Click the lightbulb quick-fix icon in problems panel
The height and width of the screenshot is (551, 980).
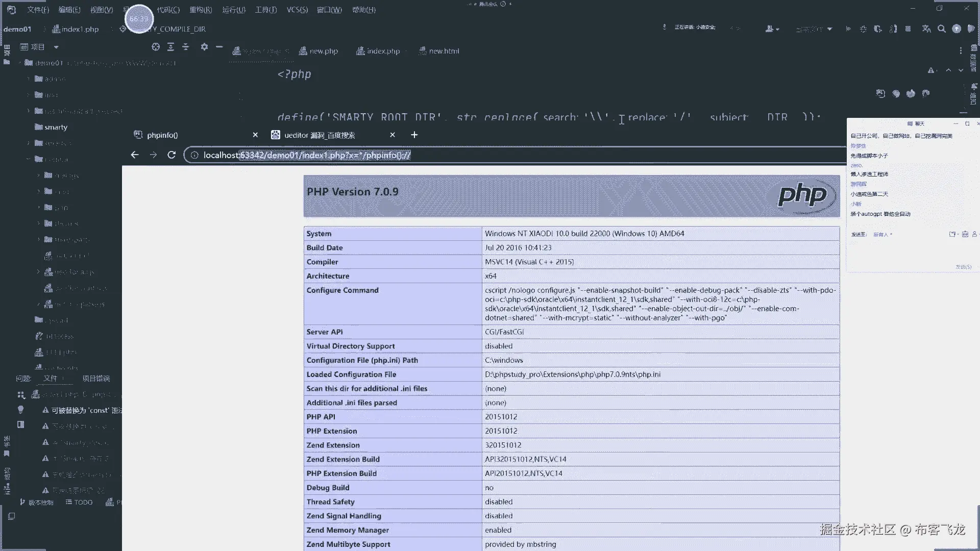(x=20, y=410)
